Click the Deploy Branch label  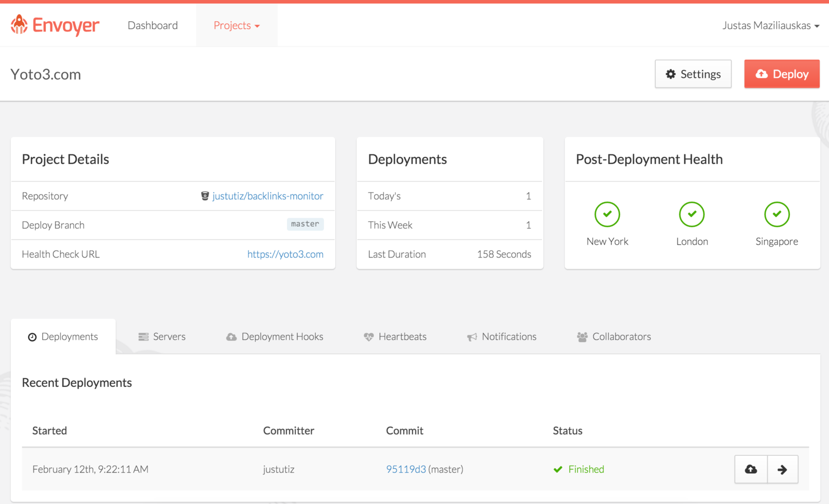coord(53,225)
